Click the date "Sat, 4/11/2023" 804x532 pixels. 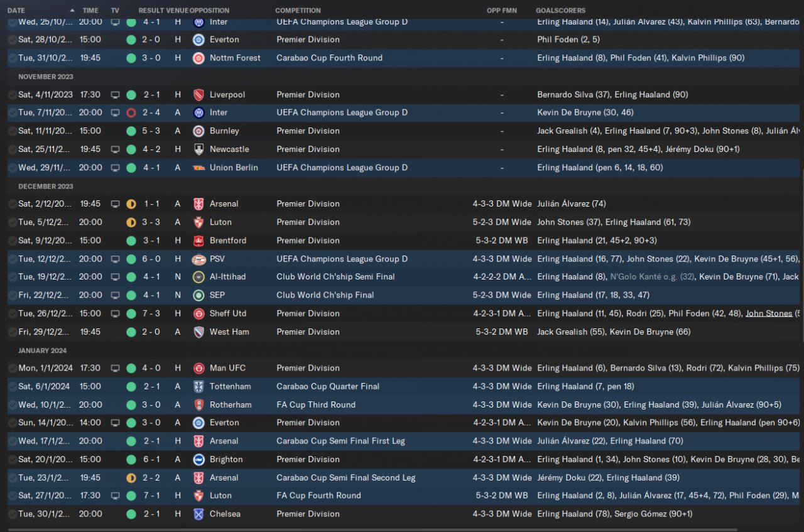(45, 95)
